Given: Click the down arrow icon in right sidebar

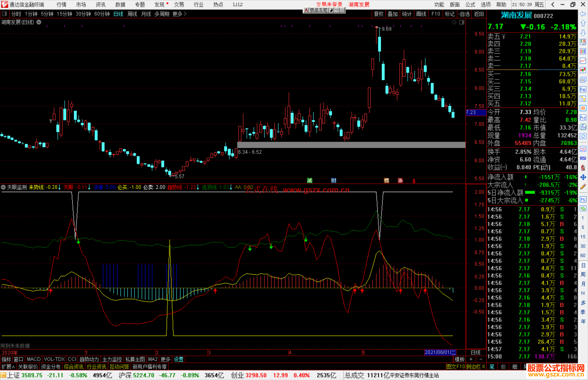Looking at the screenshot, I should (x=583, y=33).
